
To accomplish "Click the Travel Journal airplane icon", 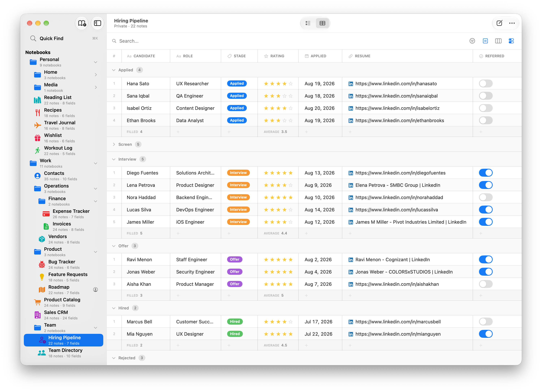I will (38, 125).
